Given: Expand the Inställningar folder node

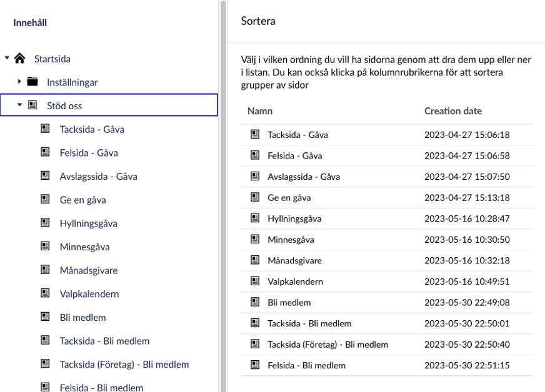Looking at the screenshot, I should tap(19, 82).
